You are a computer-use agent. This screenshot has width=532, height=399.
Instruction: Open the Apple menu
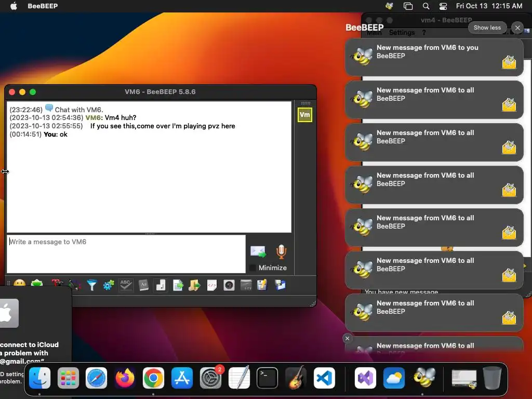click(x=14, y=6)
